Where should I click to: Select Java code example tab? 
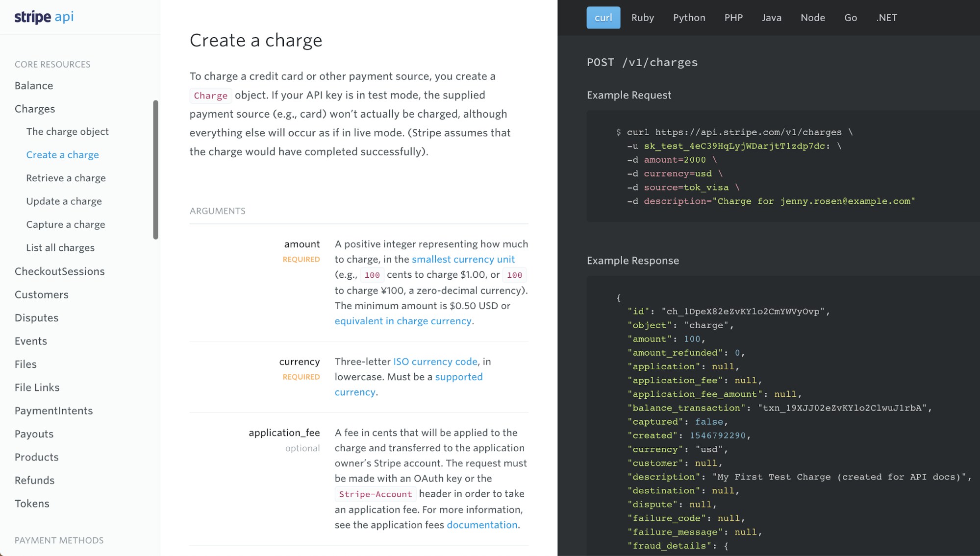(770, 18)
